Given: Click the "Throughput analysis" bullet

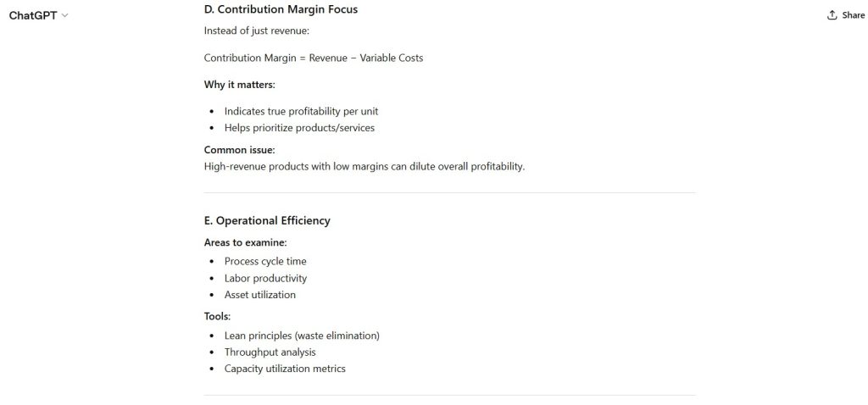Looking at the screenshot, I should point(270,352).
